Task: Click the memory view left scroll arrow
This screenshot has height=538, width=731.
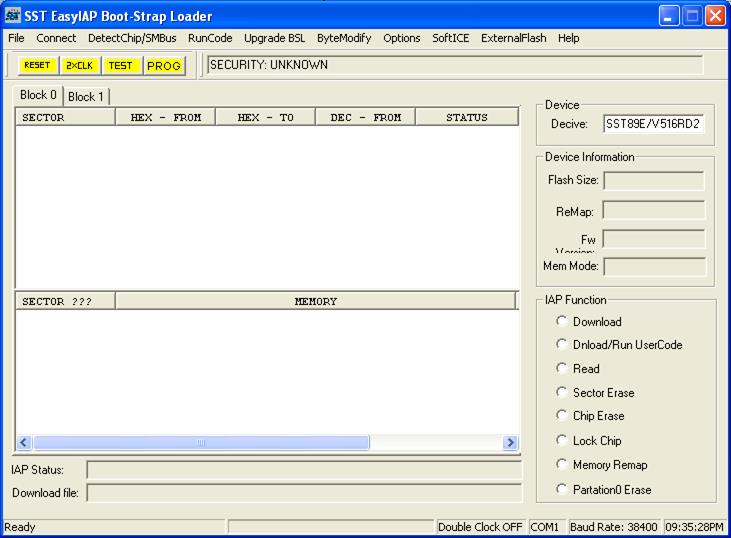Action: pyautogui.click(x=24, y=442)
